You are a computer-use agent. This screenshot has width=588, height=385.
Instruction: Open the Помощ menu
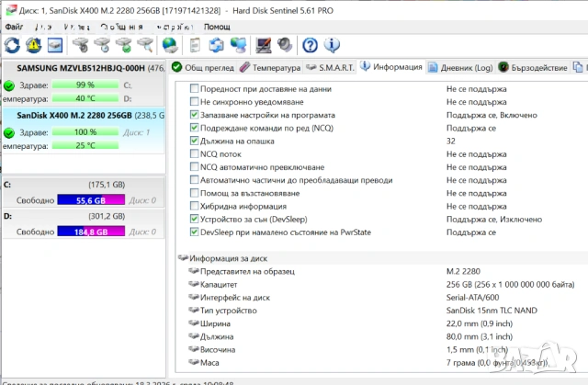click(218, 28)
